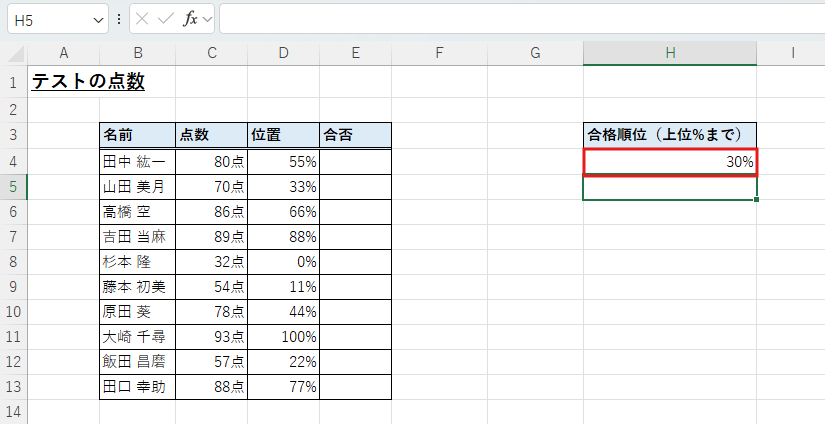The height and width of the screenshot is (424, 825).
Task: Open the chevron dropdown next to fx
Action: click(x=207, y=19)
